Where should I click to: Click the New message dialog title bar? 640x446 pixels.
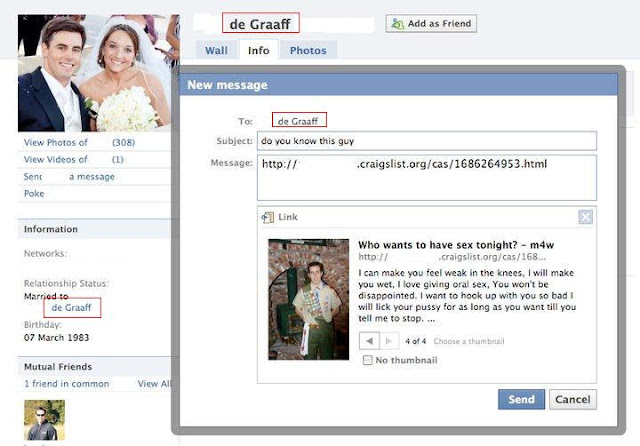click(x=398, y=85)
